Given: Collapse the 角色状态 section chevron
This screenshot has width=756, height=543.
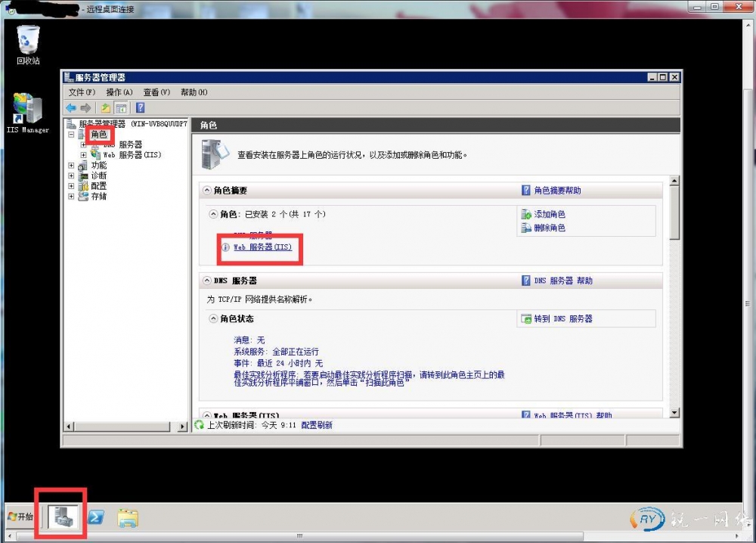Looking at the screenshot, I should [x=214, y=319].
